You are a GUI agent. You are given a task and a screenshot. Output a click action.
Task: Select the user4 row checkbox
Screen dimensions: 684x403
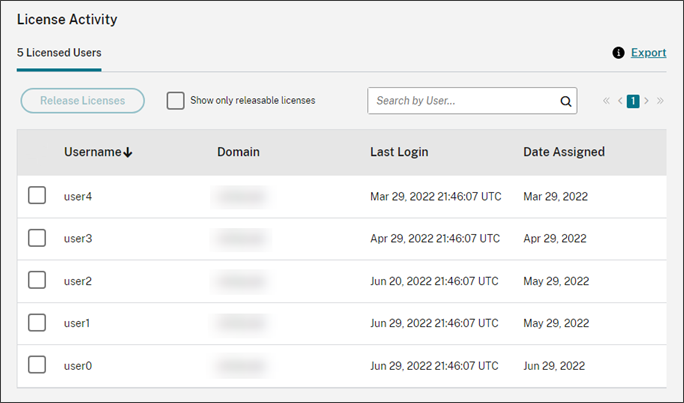pyautogui.click(x=37, y=196)
